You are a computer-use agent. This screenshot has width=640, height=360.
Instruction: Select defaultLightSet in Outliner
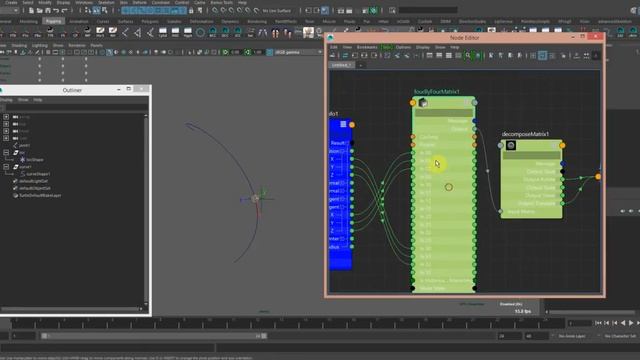[x=33, y=181]
